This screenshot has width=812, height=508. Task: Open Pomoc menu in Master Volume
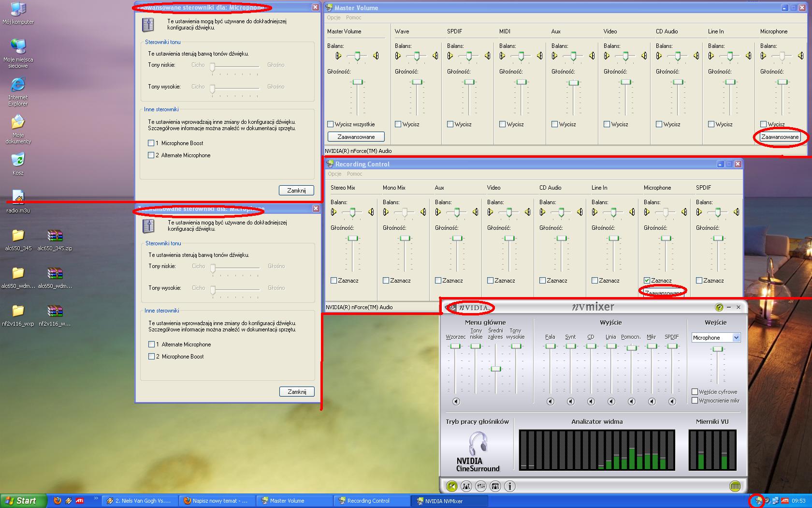tap(353, 17)
